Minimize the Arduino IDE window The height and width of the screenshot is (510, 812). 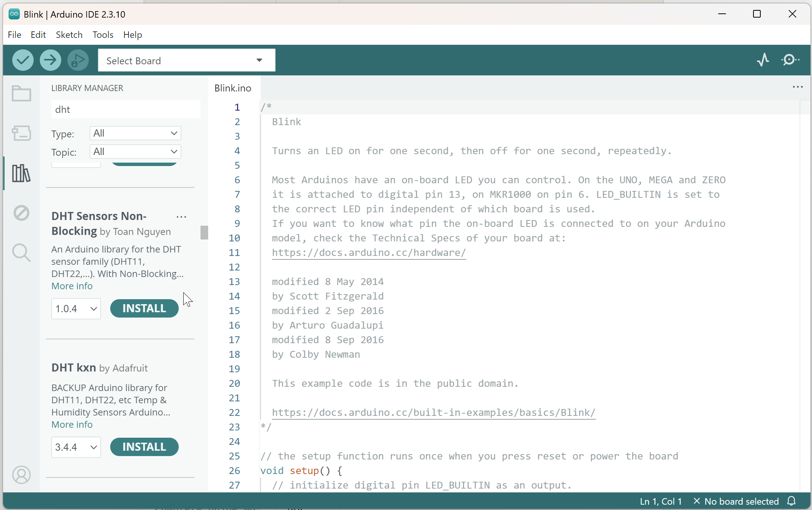[722, 14]
